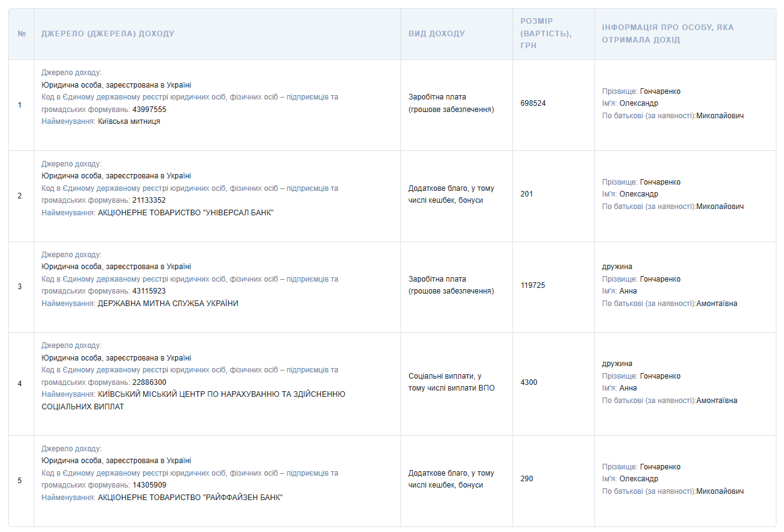Click the "Вид доходу" column header
The image size is (784, 532).
click(436, 34)
